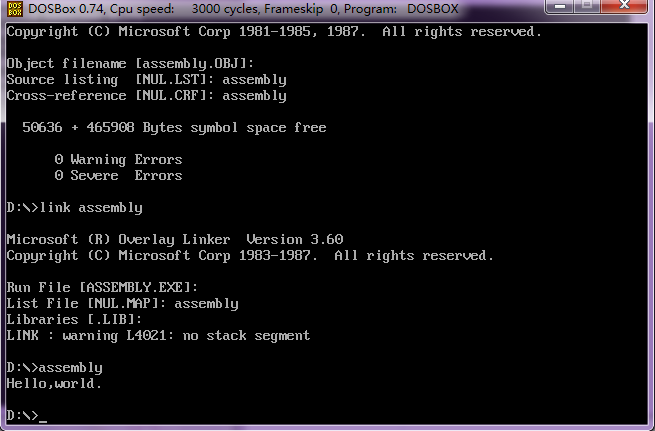Click the Microsoft Corp 1983-1987 copyright line
Screen dimensions: 655x431
[250, 255]
